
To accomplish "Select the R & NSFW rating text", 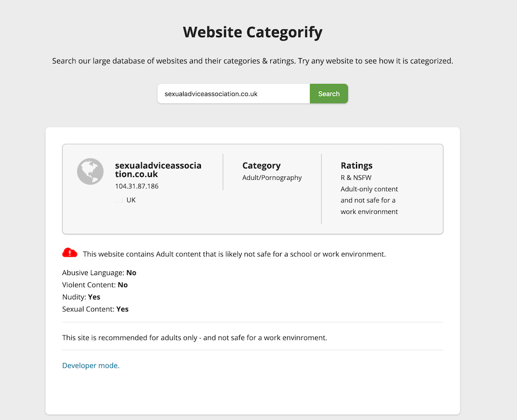I will click(356, 177).
